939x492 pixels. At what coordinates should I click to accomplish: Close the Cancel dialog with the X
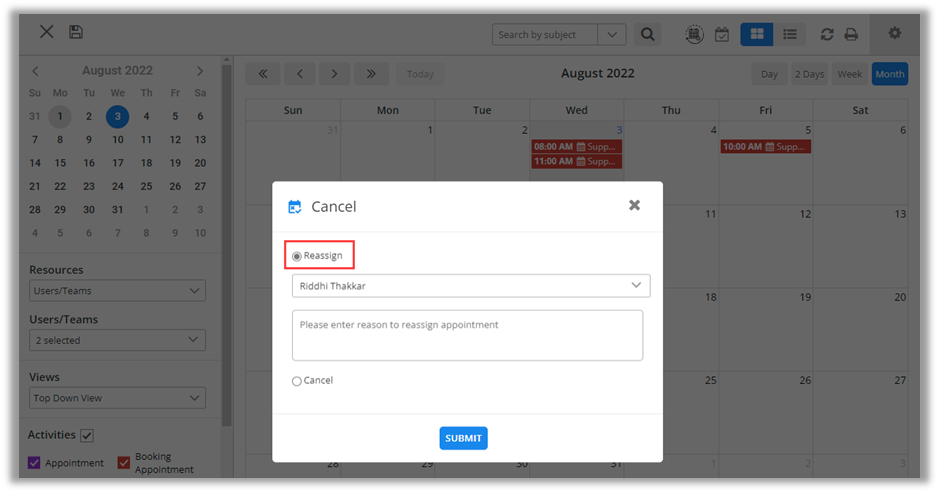pos(634,205)
